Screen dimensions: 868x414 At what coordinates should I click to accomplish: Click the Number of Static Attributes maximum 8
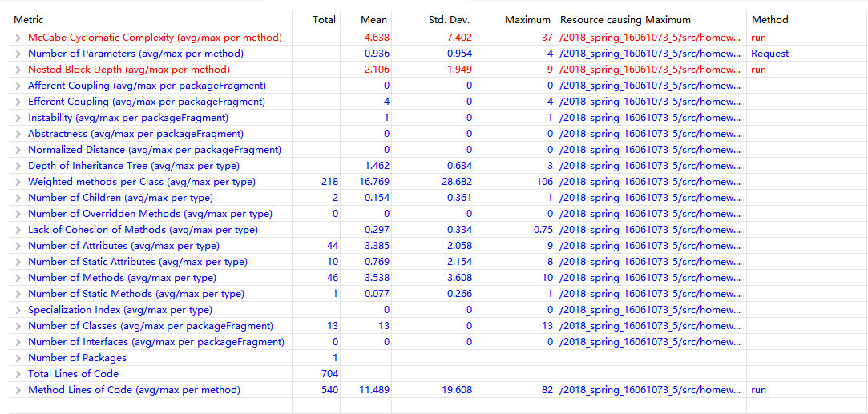pyautogui.click(x=551, y=262)
